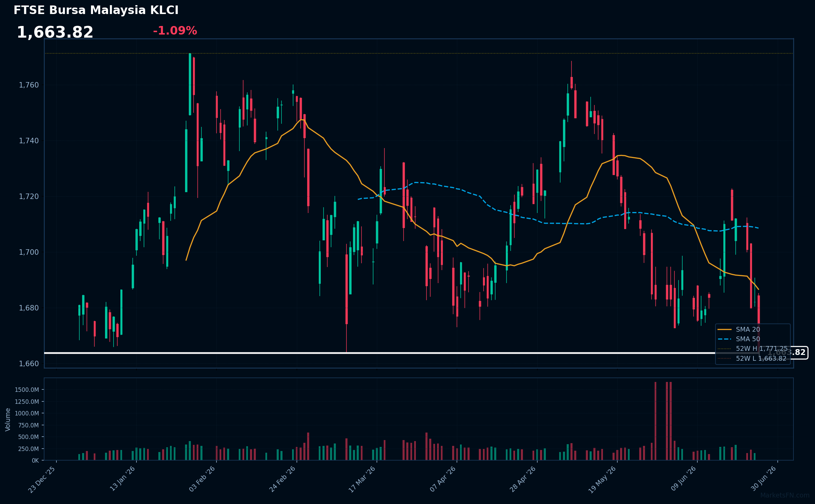Viewport: 815px width, 504px height.
Task: Click the "23 Dec '25" date label
Action: pyautogui.click(x=42, y=479)
